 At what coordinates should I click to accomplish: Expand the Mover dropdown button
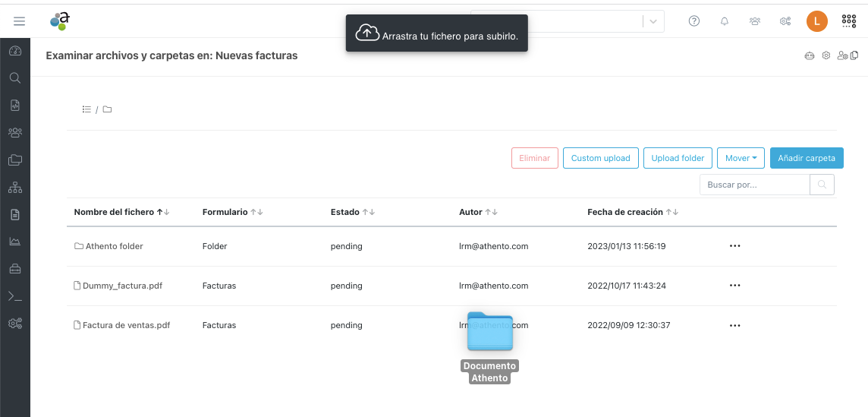click(x=741, y=158)
